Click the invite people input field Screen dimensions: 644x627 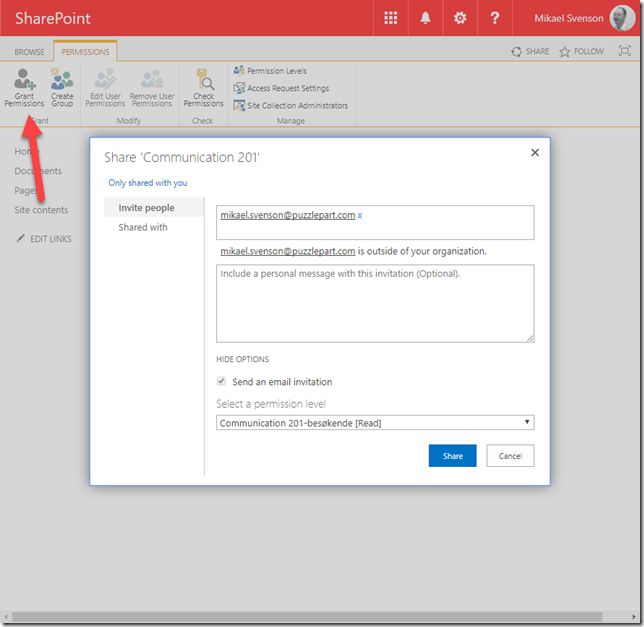click(375, 223)
